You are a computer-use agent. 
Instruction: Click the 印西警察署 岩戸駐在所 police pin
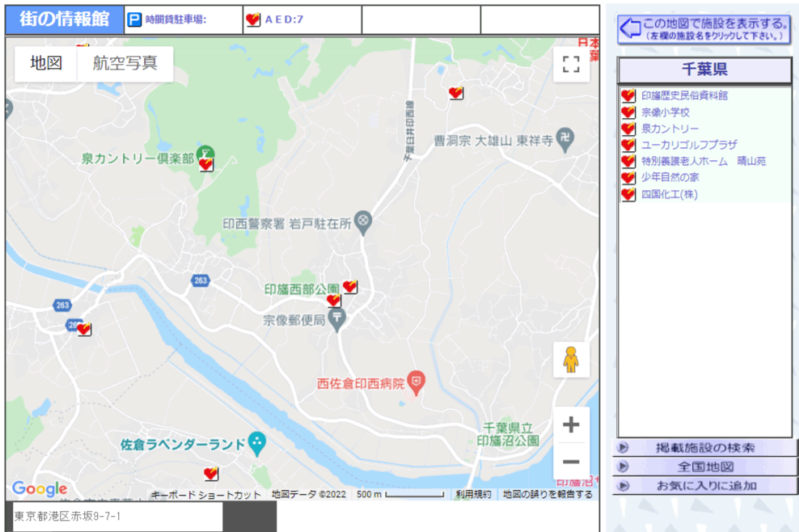point(363,222)
